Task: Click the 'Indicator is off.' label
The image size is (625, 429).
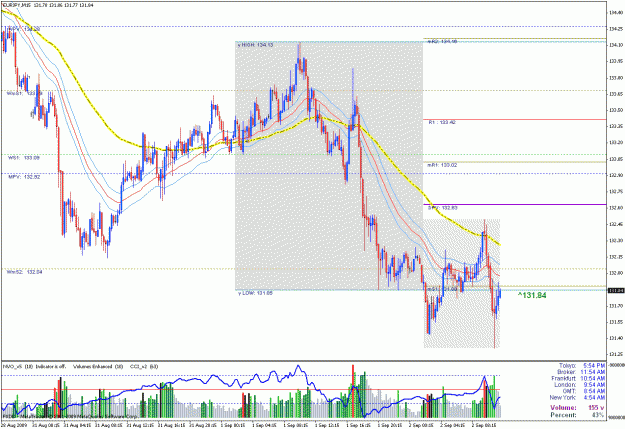Action: (x=51, y=366)
